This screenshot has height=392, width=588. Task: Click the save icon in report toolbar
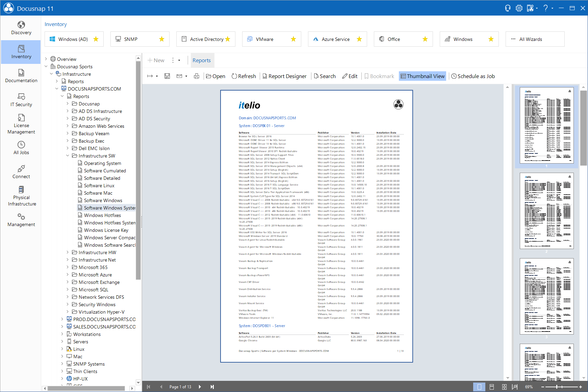[x=167, y=76]
